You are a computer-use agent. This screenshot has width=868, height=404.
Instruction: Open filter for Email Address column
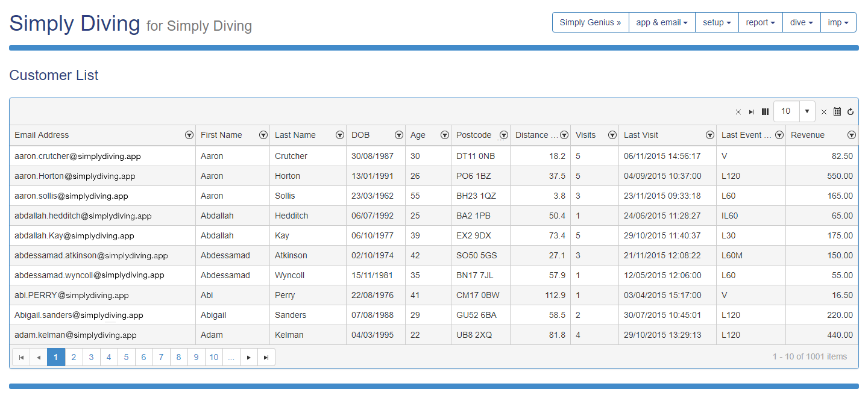189,135
